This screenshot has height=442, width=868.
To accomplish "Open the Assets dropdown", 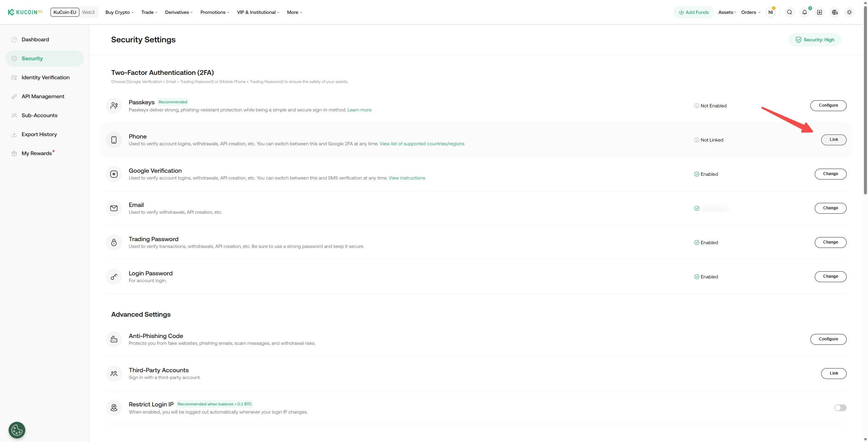I will (x=727, y=12).
